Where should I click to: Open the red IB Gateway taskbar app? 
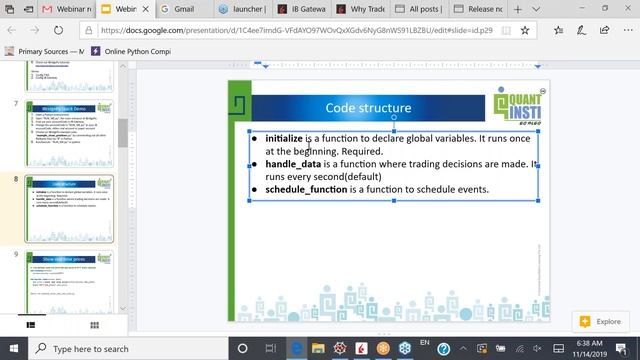(x=361, y=349)
